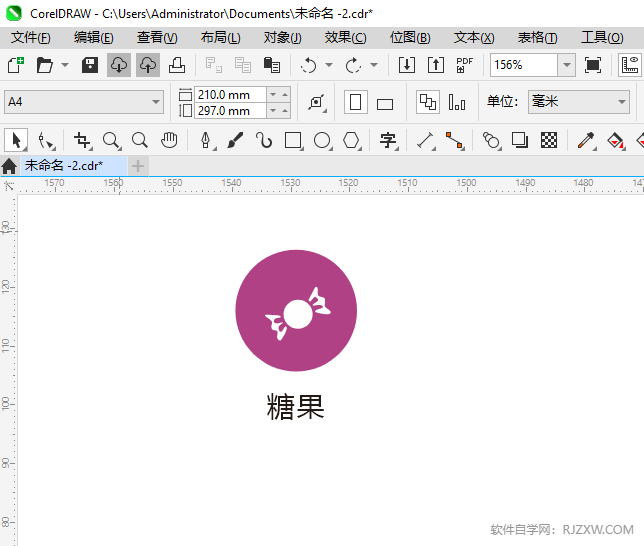Select the Pan hand tool
The width and height of the screenshot is (644, 546).
(x=169, y=141)
